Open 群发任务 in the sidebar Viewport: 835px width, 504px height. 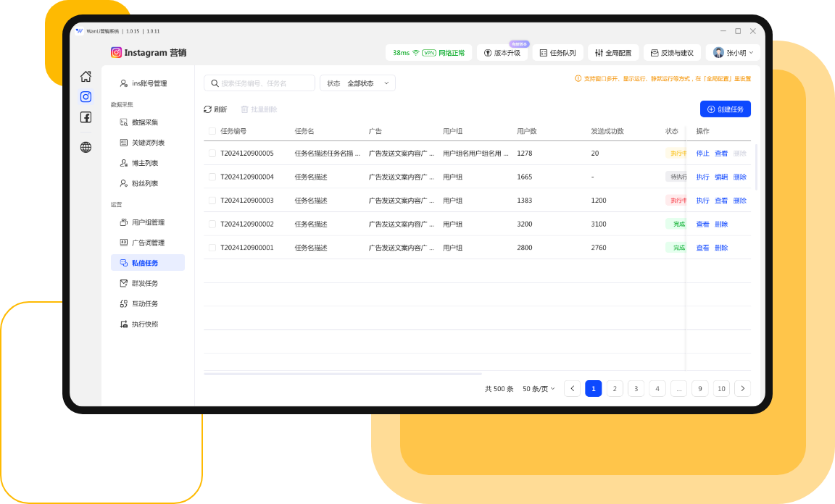click(144, 283)
